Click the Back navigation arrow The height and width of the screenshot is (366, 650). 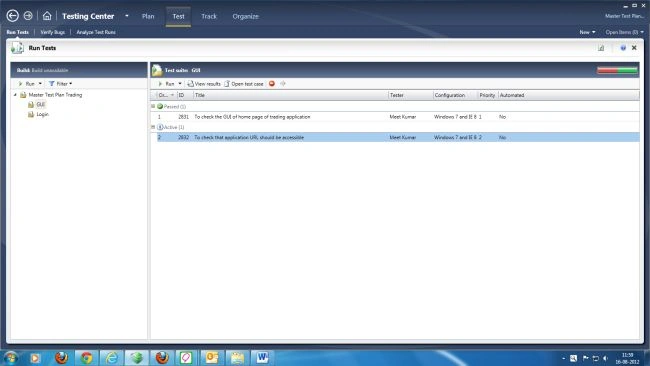click(x=12, y=16)
